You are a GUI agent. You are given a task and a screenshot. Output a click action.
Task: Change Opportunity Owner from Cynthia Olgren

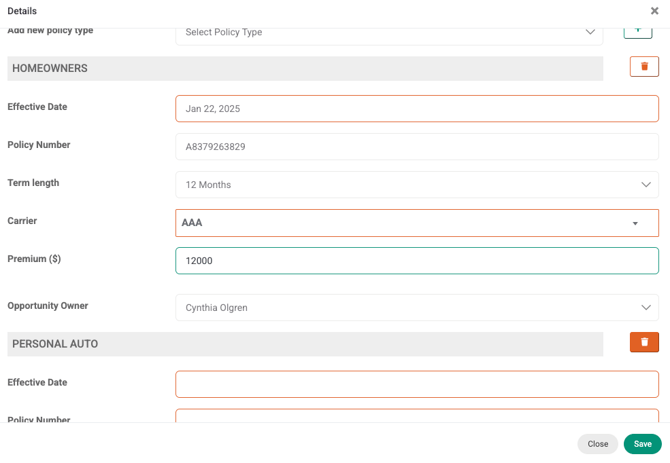pyautogui.click(x=416, y=308)
